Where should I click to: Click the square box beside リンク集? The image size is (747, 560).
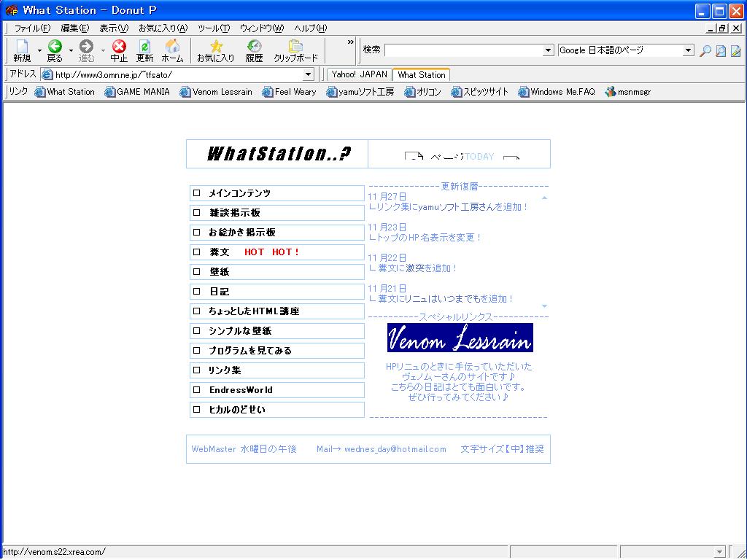point(196,370)
